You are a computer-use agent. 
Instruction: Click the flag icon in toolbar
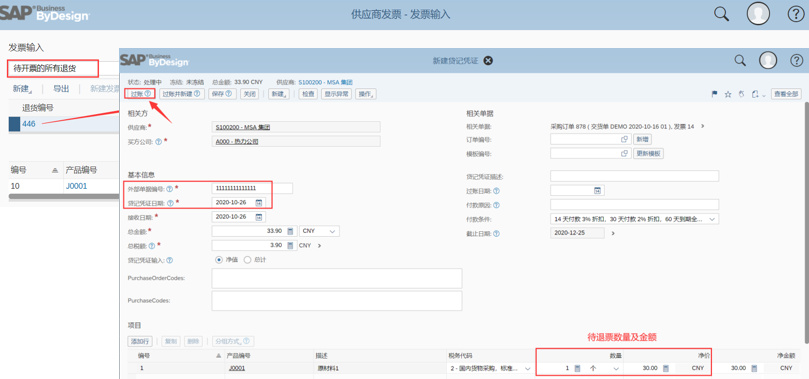point(715,94)
